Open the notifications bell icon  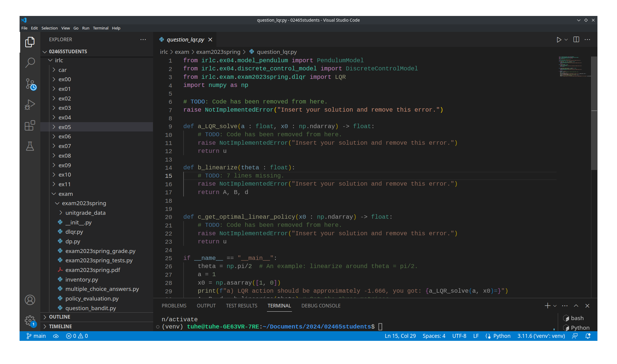click(588, 336)
